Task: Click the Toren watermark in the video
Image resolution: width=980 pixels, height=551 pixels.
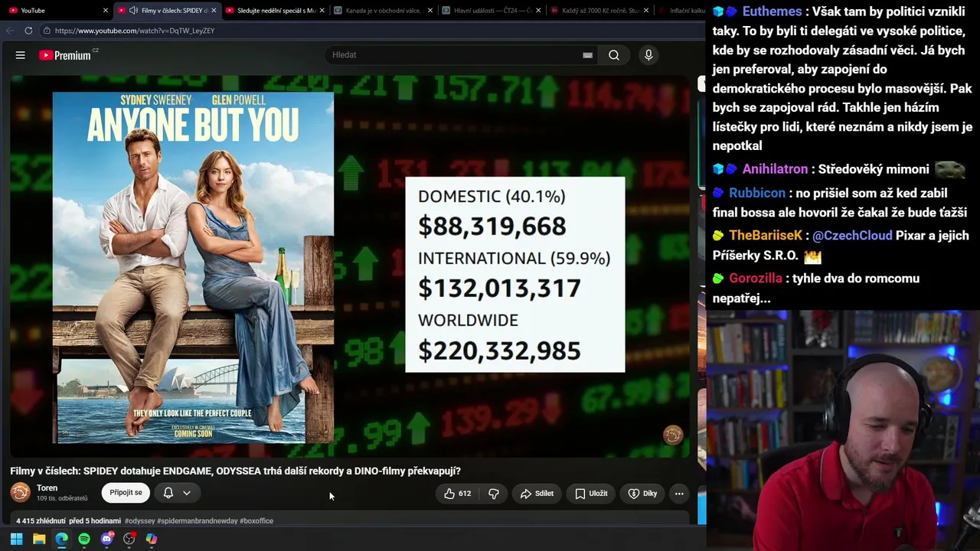Action: tap(673, 435)
